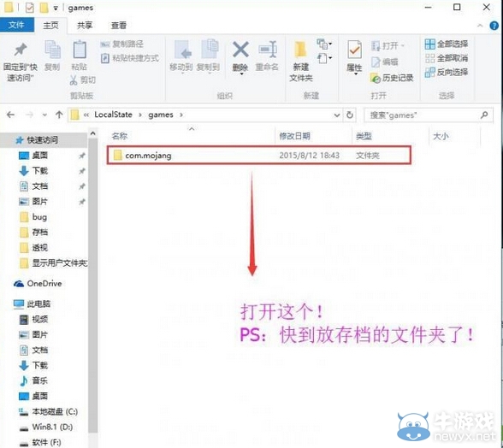Open Videos under This PC
Viewport: 503px width, 448px height.
(33, 319)
